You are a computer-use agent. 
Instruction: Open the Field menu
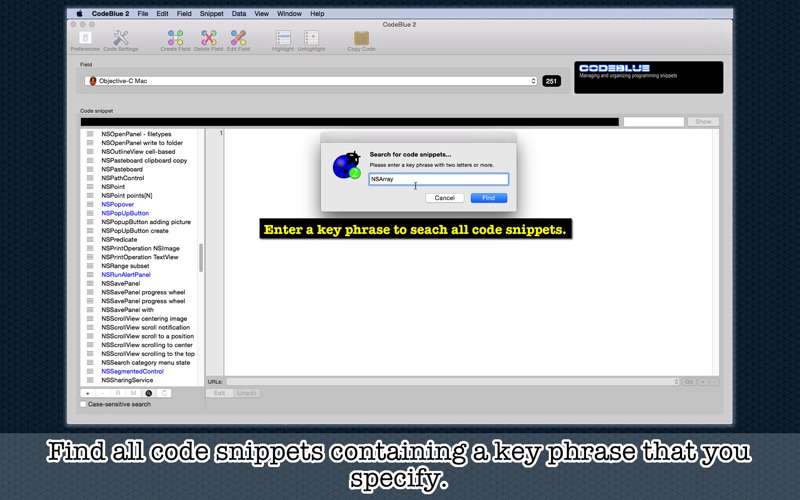184,14
